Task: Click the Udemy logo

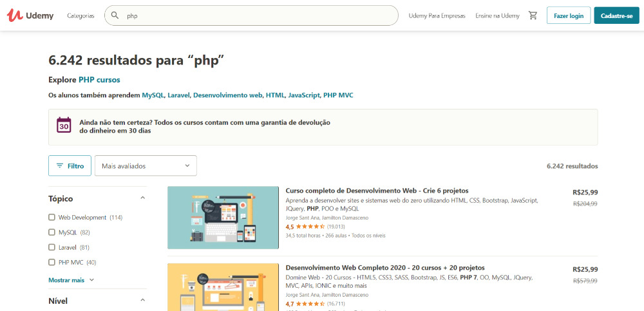Action: [30, 15]
